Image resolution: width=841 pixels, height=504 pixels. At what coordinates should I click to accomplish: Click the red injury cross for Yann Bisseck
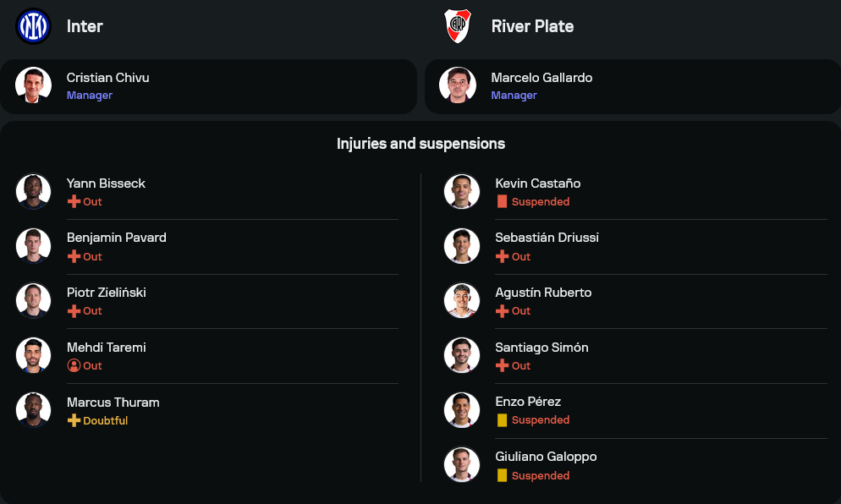coord(74,202)
